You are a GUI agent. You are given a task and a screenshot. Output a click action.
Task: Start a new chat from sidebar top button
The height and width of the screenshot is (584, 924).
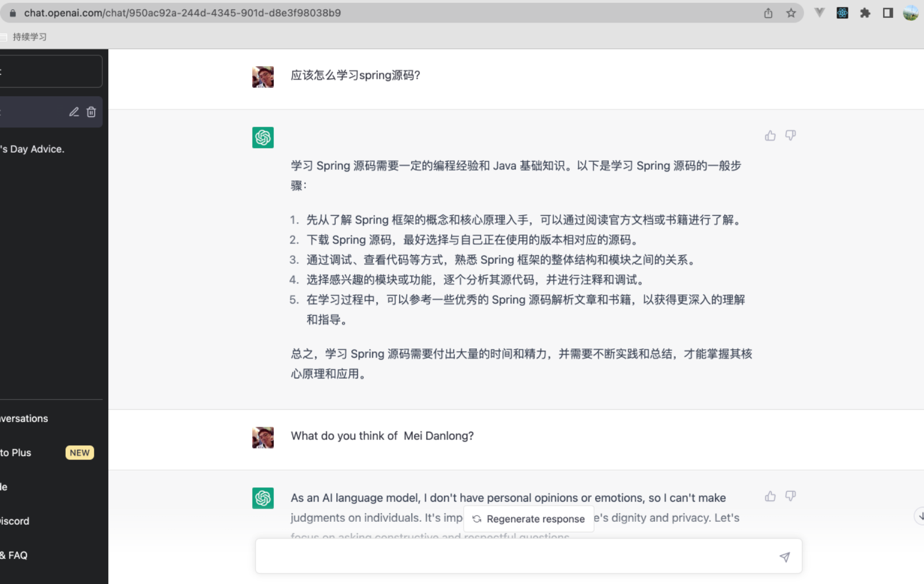(51, 71)
